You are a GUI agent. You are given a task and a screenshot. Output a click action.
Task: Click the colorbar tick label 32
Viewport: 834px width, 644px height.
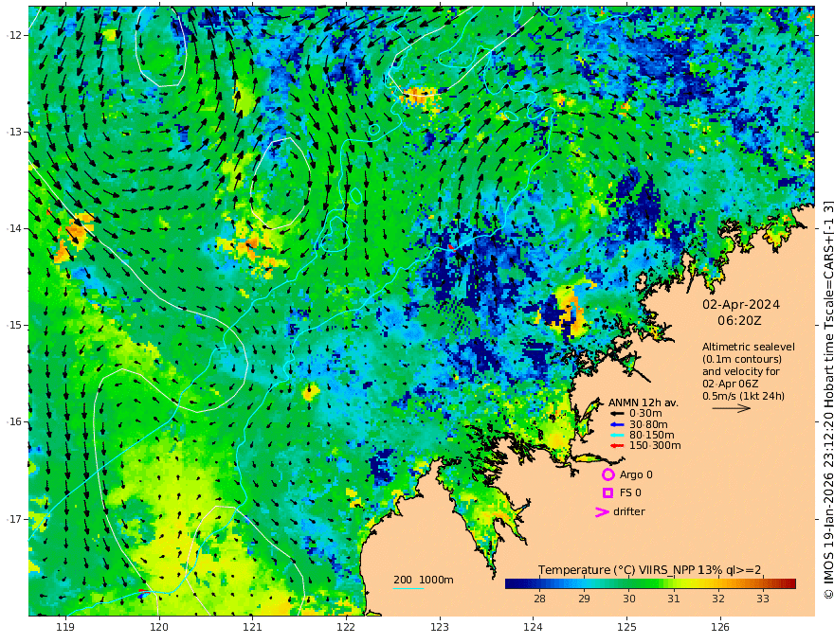[718, 599]
